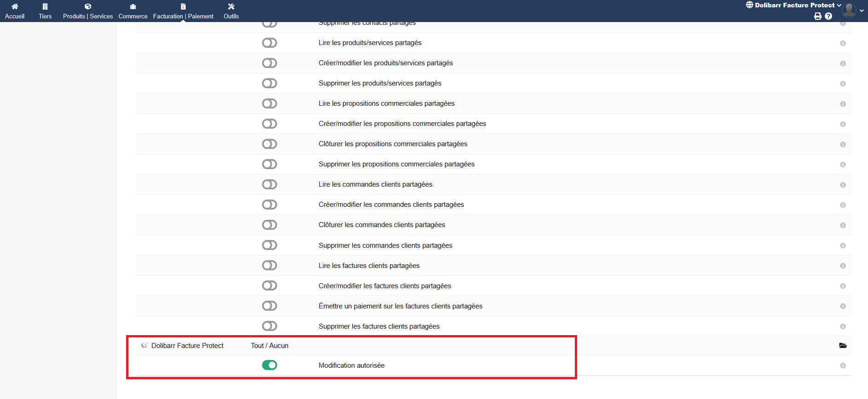This screenshot has width=868, height=399.
Task: Click the Accueil home icon
Action: pos(15,6)
